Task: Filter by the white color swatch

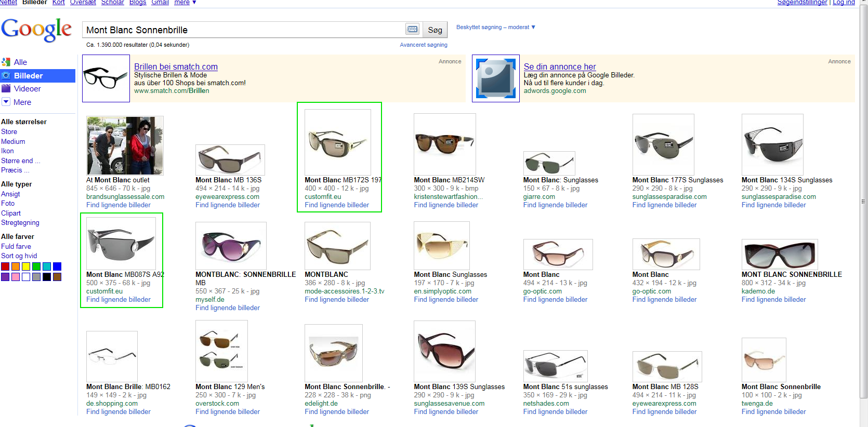Action: pos(26,277)
